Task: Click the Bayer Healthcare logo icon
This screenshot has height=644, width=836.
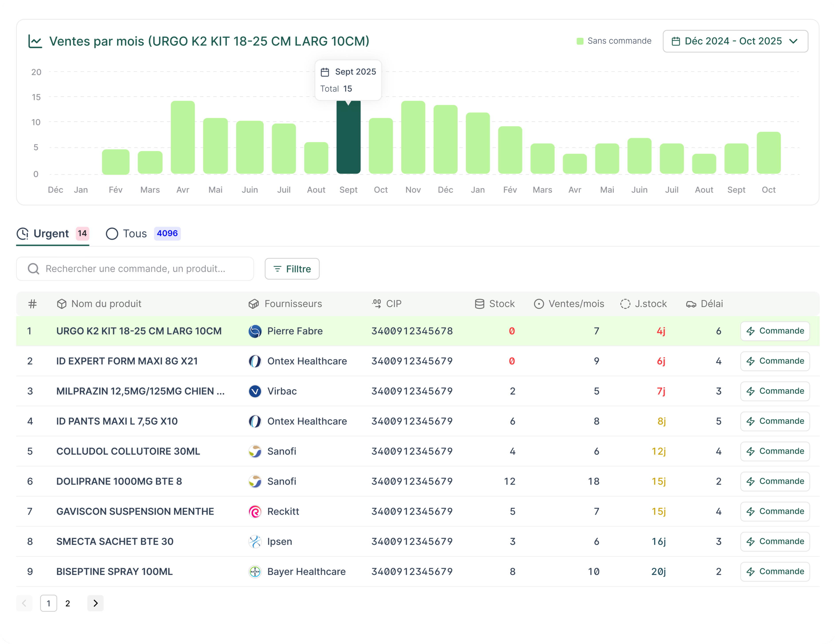Action: (255, 572)
